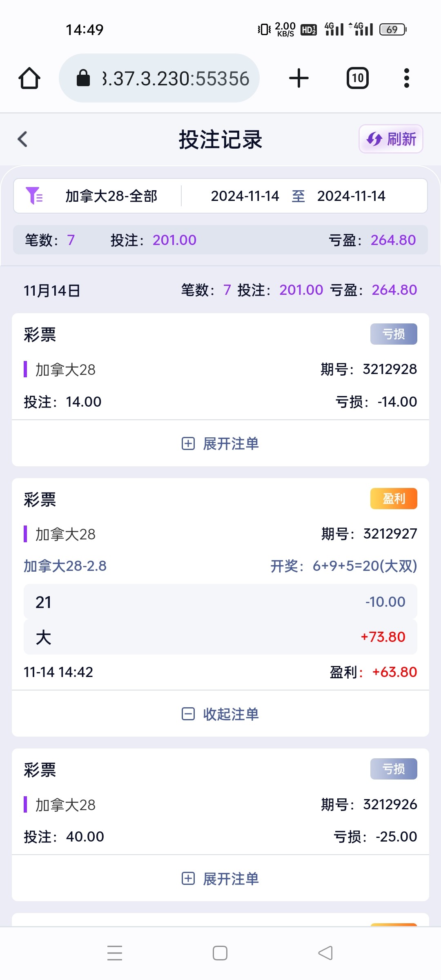Pick the end date after 至
Screen dimensions: 441x980
point(351,196)
